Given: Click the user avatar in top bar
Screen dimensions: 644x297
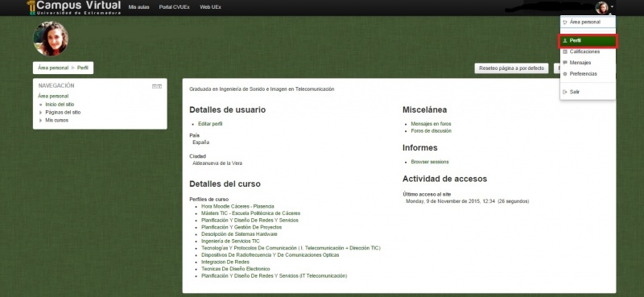Looking at the screenshot, I should pos(601,7).
